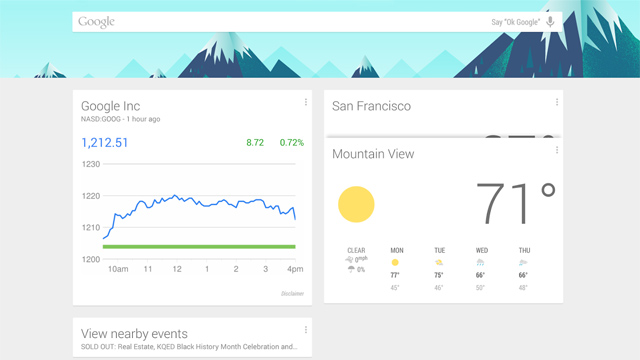Image resolution: width=640 pixels, height=360 pixels.
Task: Click the Thursday forecast weather icon
Action: (x=523, y=262)
